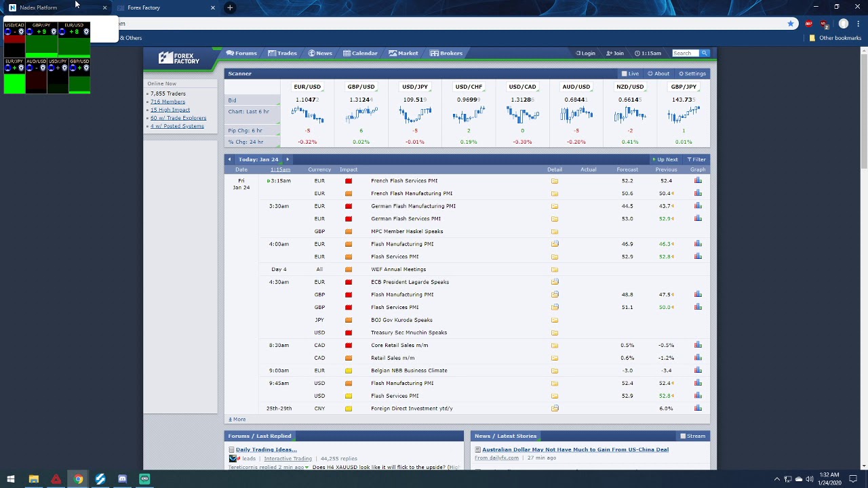868x488 pixels.
Task: Open Chrome from the taskbar
Action: click(x=79, y=479)
